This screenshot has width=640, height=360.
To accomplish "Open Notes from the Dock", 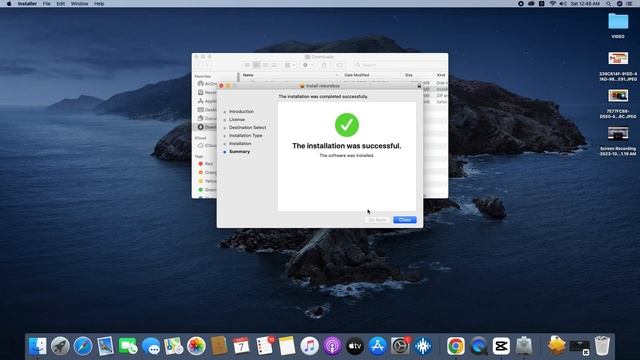I will [287, 346].
